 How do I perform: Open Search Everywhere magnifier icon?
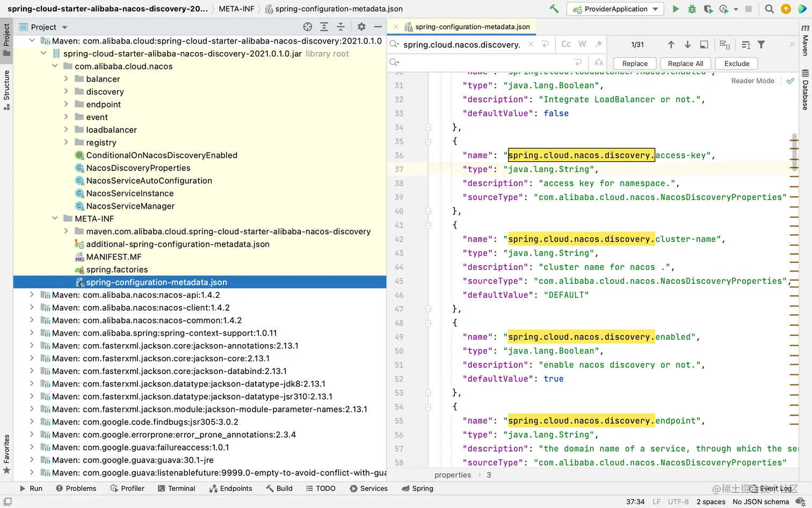(x=769, y=9)
